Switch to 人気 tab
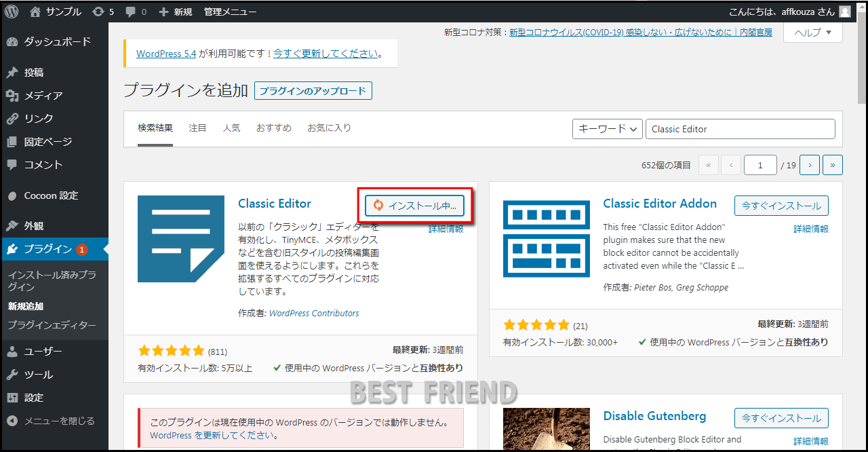Screen dimensions: 868x452 (231, 128)
